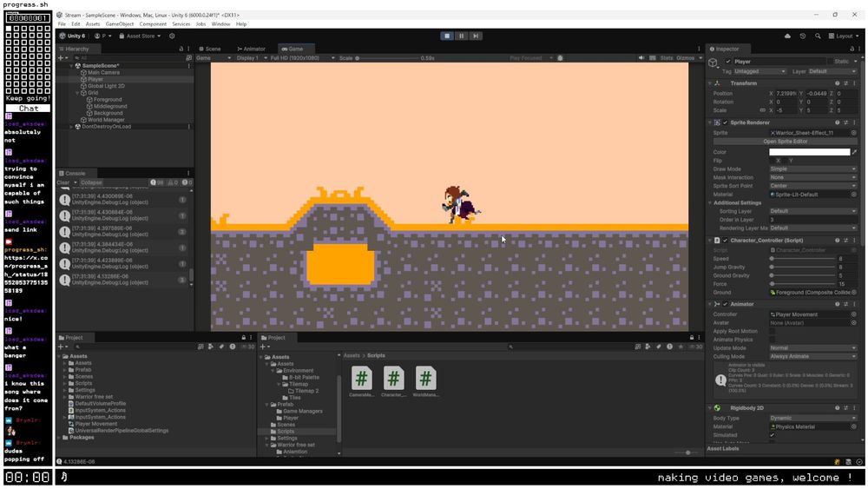The height and width of the screenshot is (489, 868).
Task: Open Unity cloud services icon
Action: click(x=787, y=36)
